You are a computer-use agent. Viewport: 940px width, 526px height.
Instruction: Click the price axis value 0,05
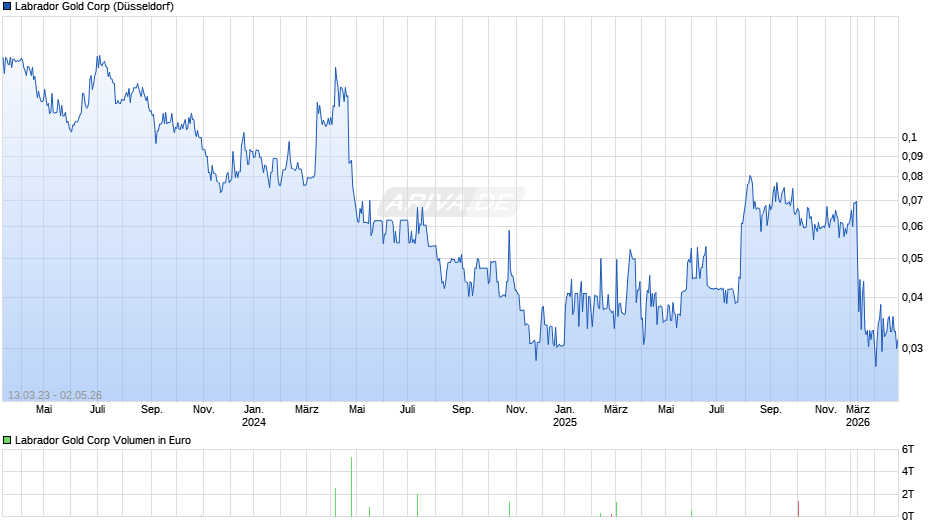point(912,259)
